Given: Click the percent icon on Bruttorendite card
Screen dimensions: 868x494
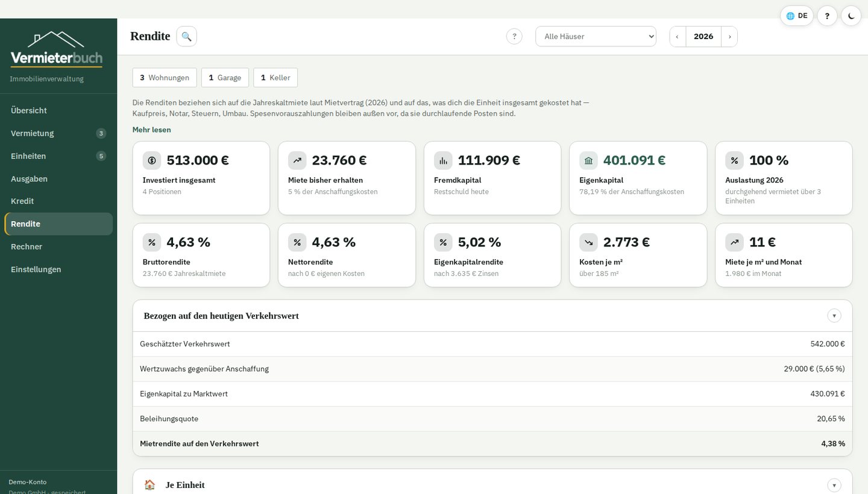Looking at the screenshot, I should pos(152,242).
